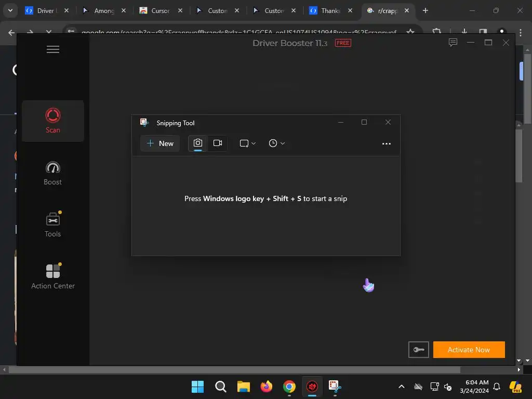The image size is (532, 399).
Task: Close the Cursor tab in Chrome
Action: point(180,10)
